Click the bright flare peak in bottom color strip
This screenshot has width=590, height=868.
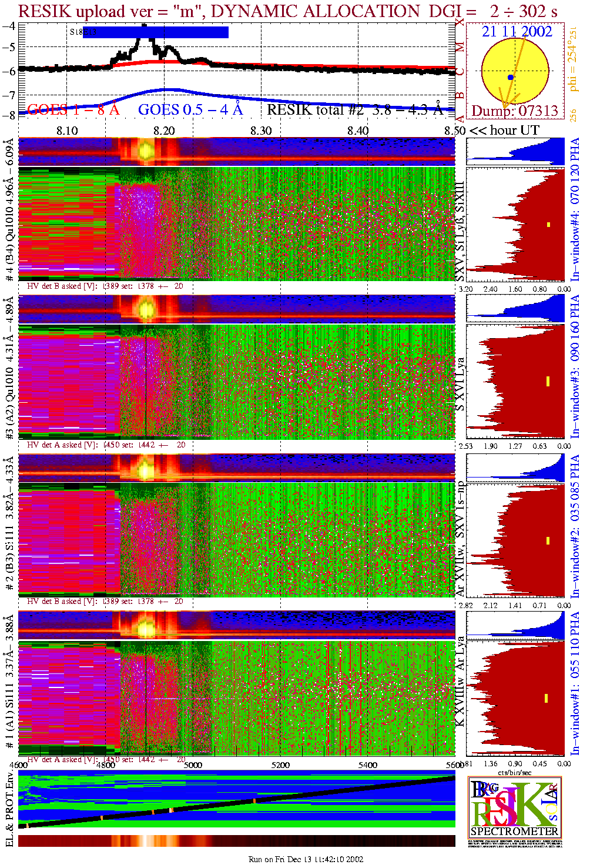point(145,841)
